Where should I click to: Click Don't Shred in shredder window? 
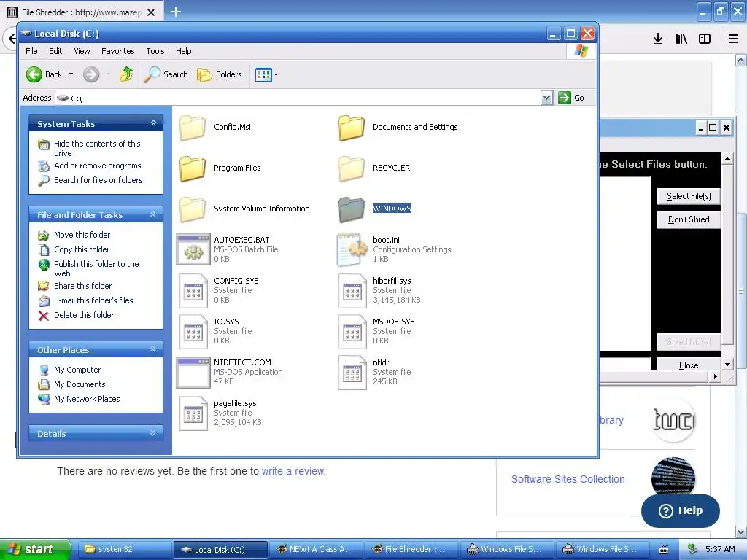(x=689, y=219)
